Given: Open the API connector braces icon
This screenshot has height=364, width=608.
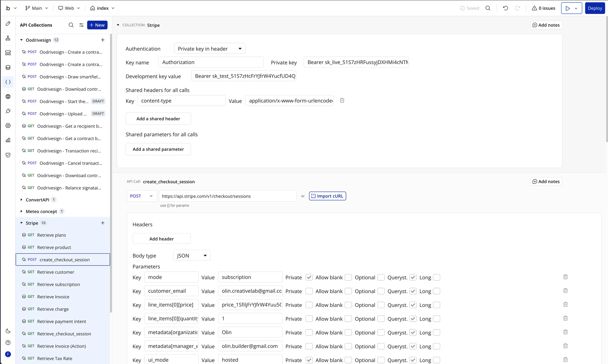Looking at the screenshot, I should click(x=8, y=82).
